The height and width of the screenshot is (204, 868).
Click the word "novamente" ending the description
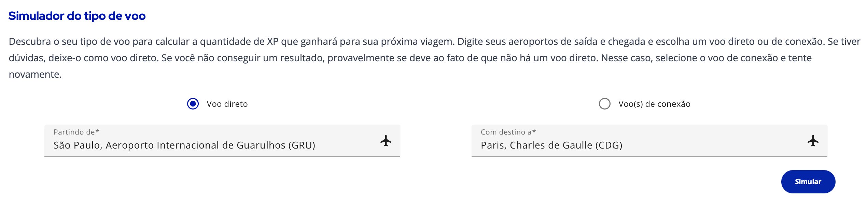click(34, 74)
